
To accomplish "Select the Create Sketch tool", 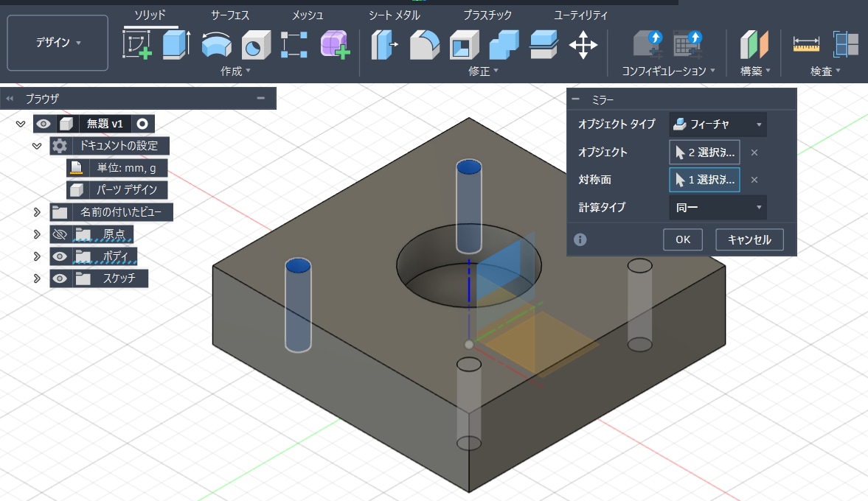I will tap(137, 44).
